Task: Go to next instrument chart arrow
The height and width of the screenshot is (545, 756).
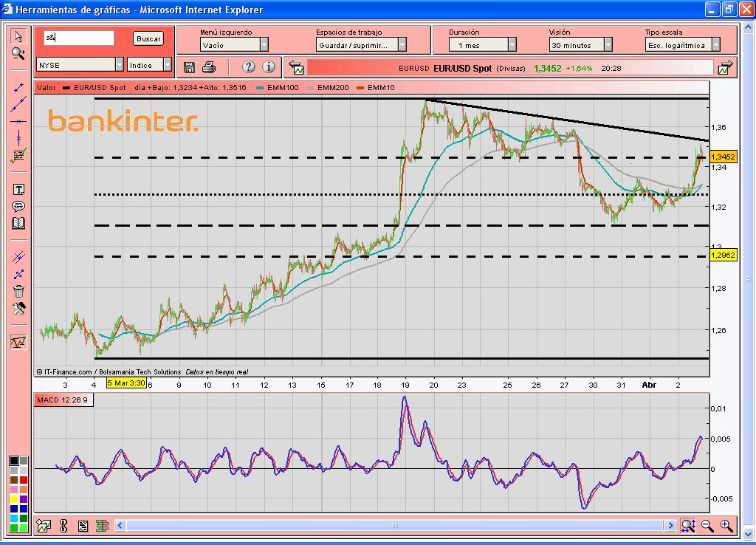Action: click(x=725, y=68)
